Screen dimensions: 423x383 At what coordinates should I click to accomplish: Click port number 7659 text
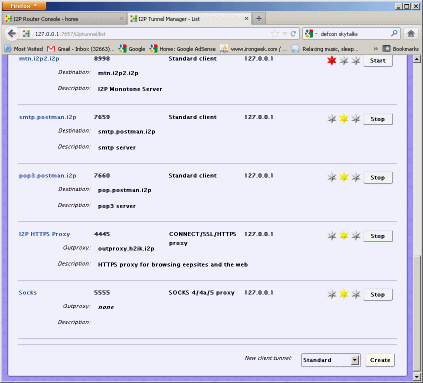[102, 117]
